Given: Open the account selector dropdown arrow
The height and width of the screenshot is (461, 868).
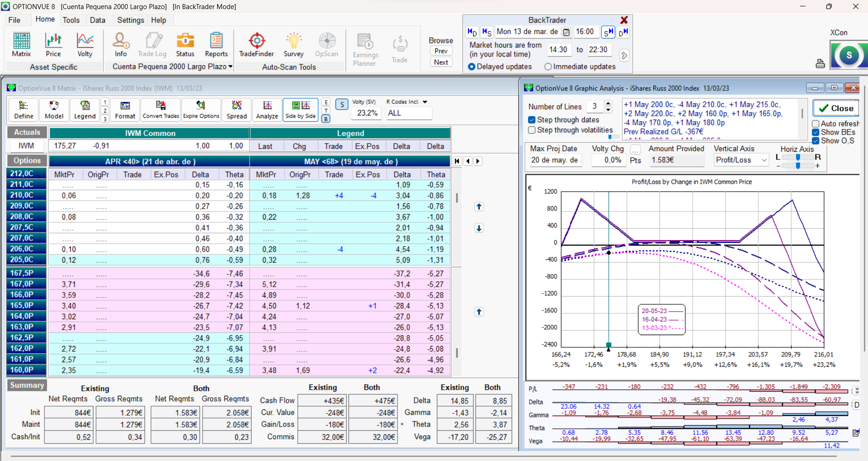Looking at the screenshot, I should (x=230, y=67).
